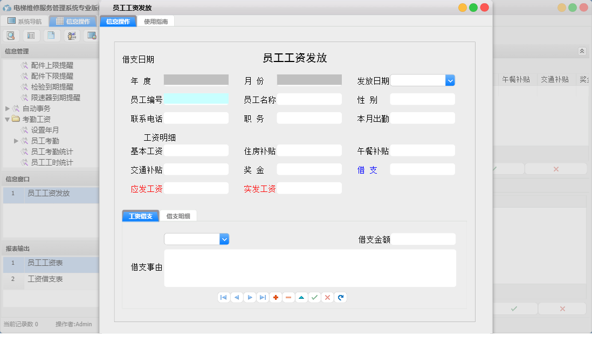Click the refresh record icon
The width and height of the screenshot is (592, 364).
[340, 297]
